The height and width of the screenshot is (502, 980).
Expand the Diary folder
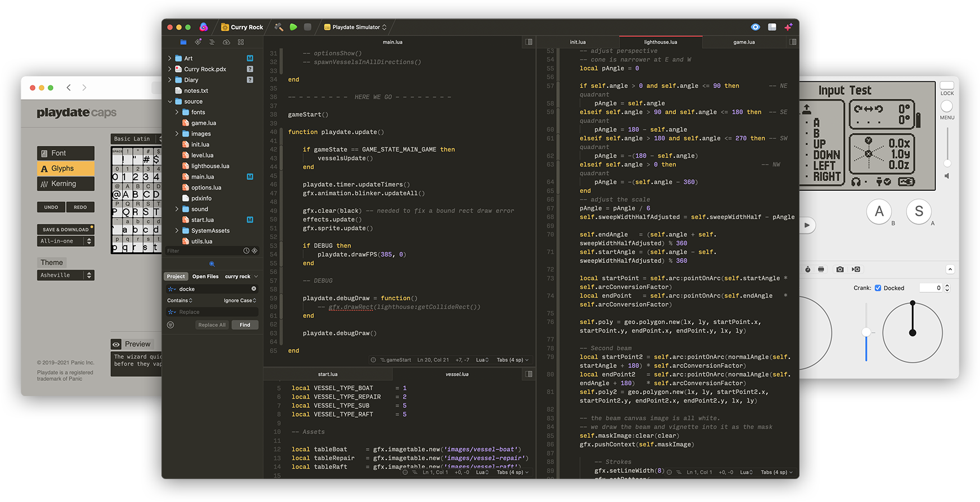tap(170, 80)
